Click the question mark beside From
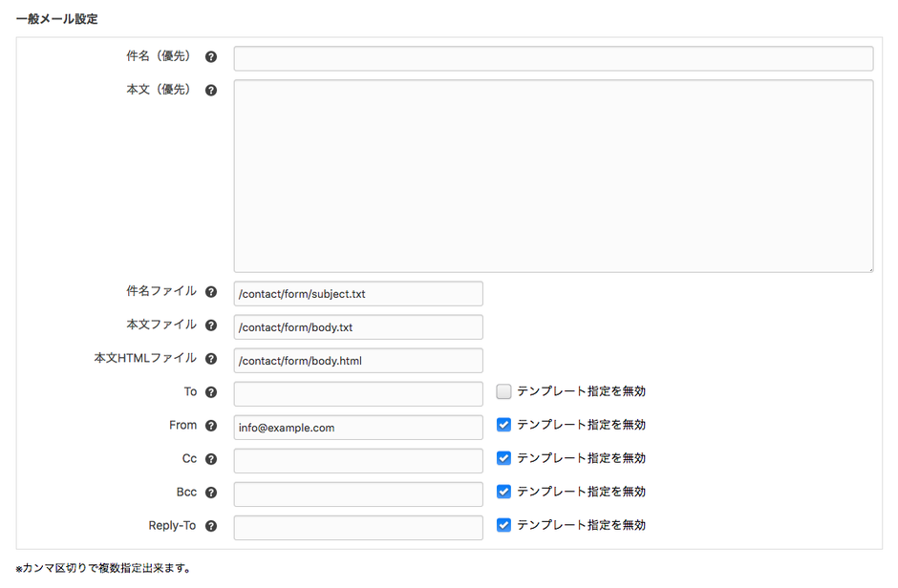The height and width of the screenshot is (588, 898). (211, 426)
